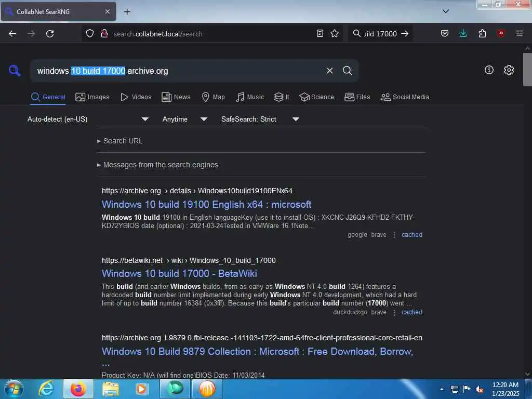
Task: Open the Auto-detect language dropdown
Action: point(88,119)
